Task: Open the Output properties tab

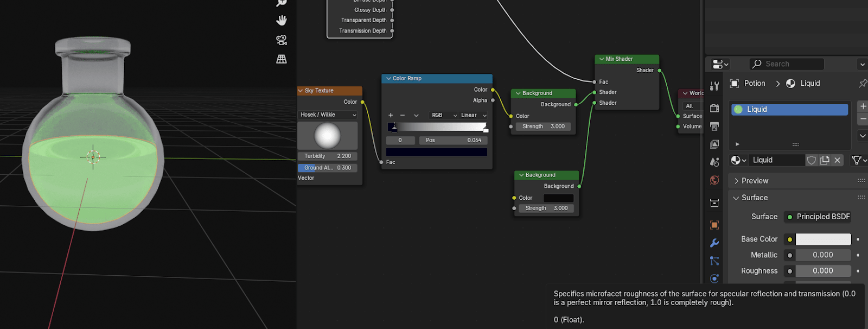Action: pyautogui.click(x=714, y=126)
